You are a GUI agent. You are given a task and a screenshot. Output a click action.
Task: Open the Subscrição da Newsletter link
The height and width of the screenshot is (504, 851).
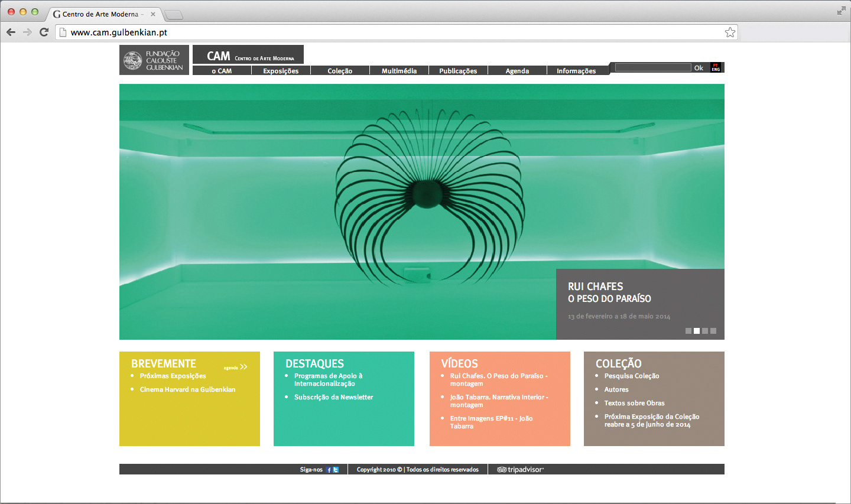pyautogui.click(x=333, y=397)
